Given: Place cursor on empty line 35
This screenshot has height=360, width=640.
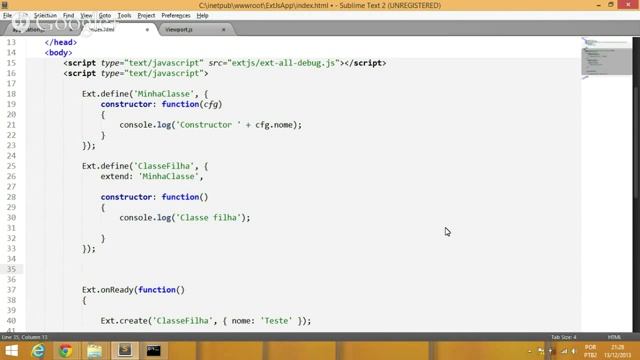Looking at the screenshot, I should (302, 269).
